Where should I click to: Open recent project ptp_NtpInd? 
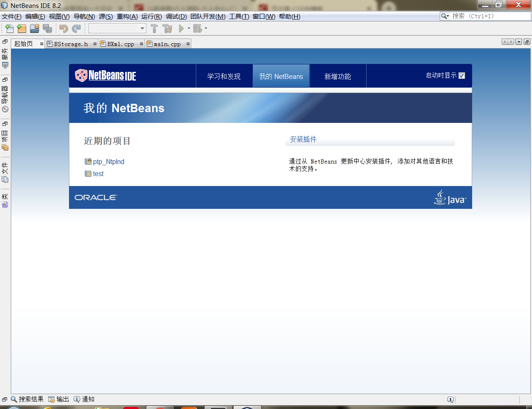(x=108, y=162)
